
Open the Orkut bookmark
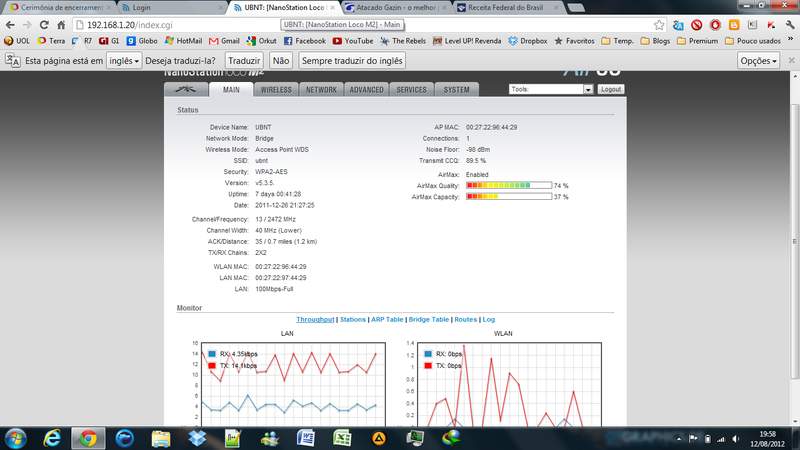(x=261, y=41)
